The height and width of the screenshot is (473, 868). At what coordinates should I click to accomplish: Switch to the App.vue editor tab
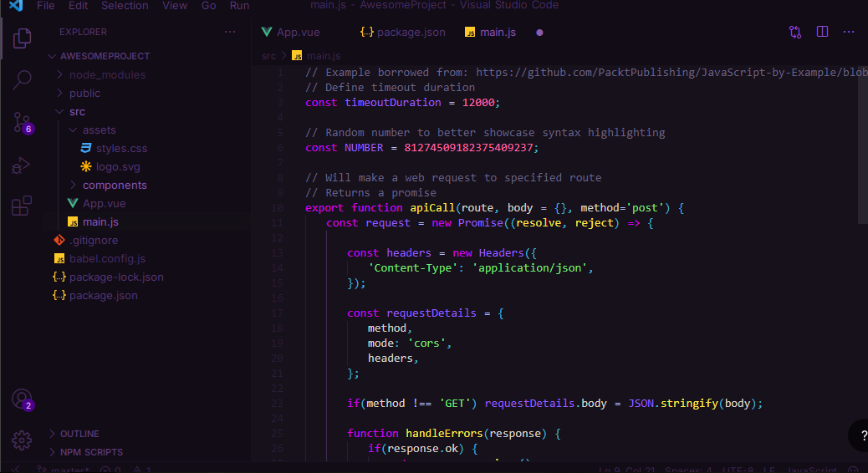(299, 32)
